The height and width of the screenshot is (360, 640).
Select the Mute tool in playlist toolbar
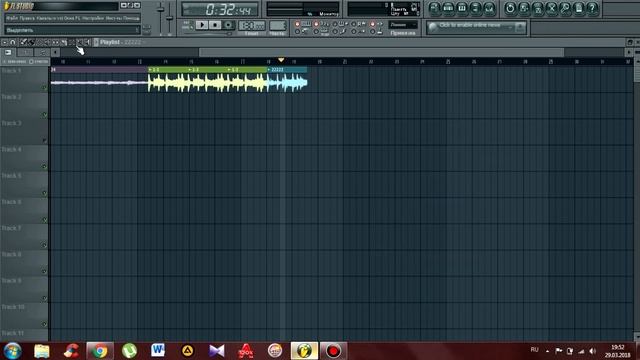point(47,42)
